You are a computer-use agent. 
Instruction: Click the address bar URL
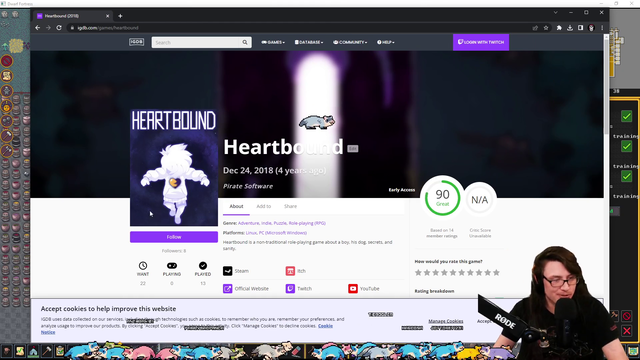click(108, 28)
